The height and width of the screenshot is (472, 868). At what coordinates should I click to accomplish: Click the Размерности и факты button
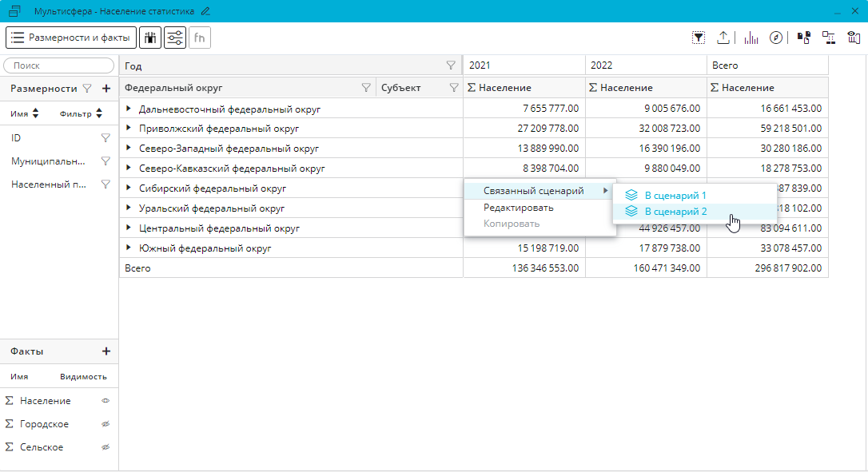pos(71,38)
